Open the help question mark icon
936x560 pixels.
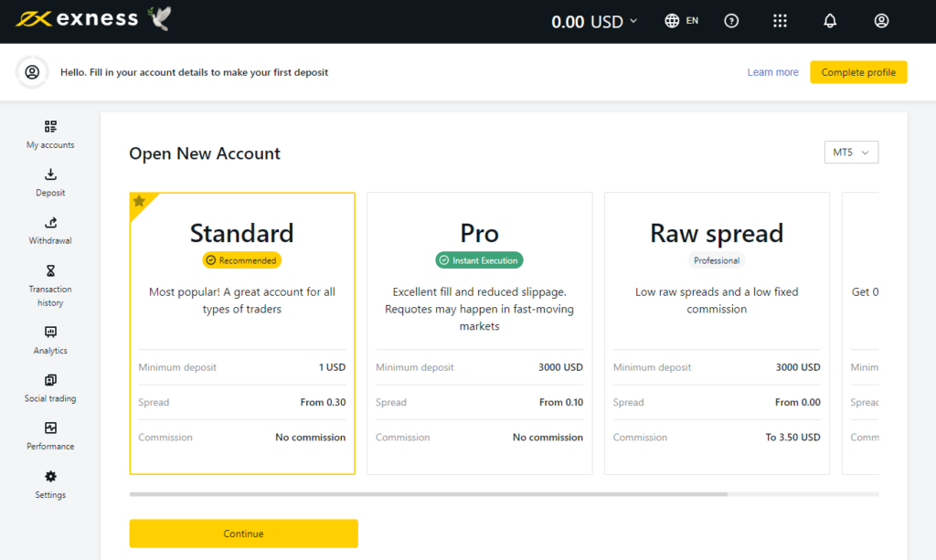click(x=731, y=21)
